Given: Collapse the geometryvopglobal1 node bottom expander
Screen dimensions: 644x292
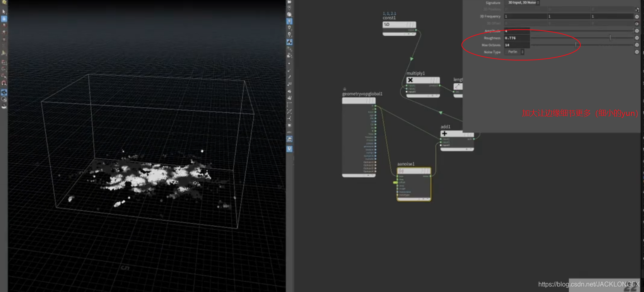Looking at the screenshot, I should [359, 175].
